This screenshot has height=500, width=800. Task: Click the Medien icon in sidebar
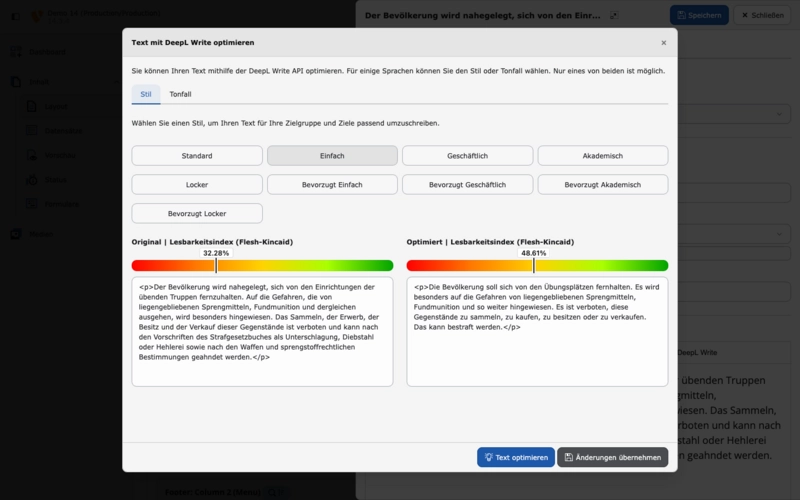16,234
